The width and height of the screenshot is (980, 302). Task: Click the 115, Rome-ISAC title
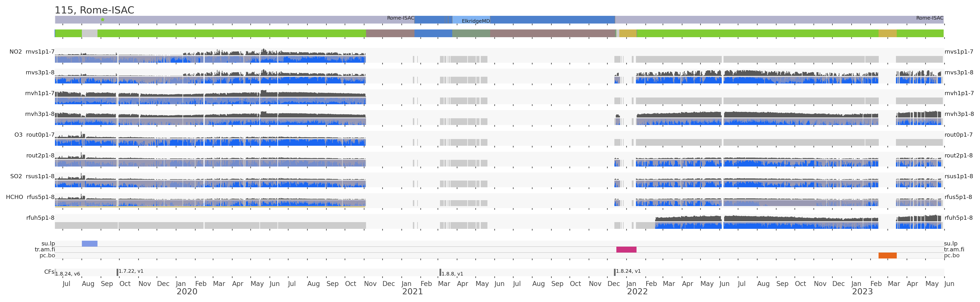94,10
